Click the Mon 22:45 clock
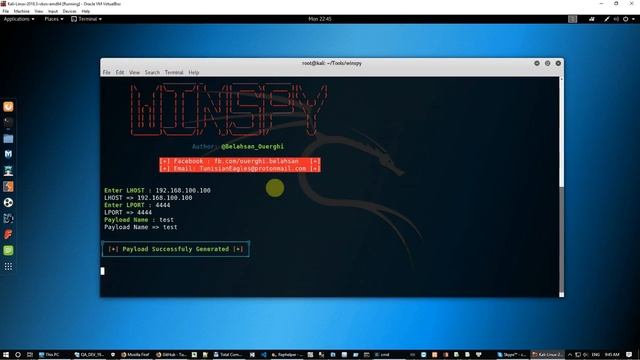 (320, 19)
